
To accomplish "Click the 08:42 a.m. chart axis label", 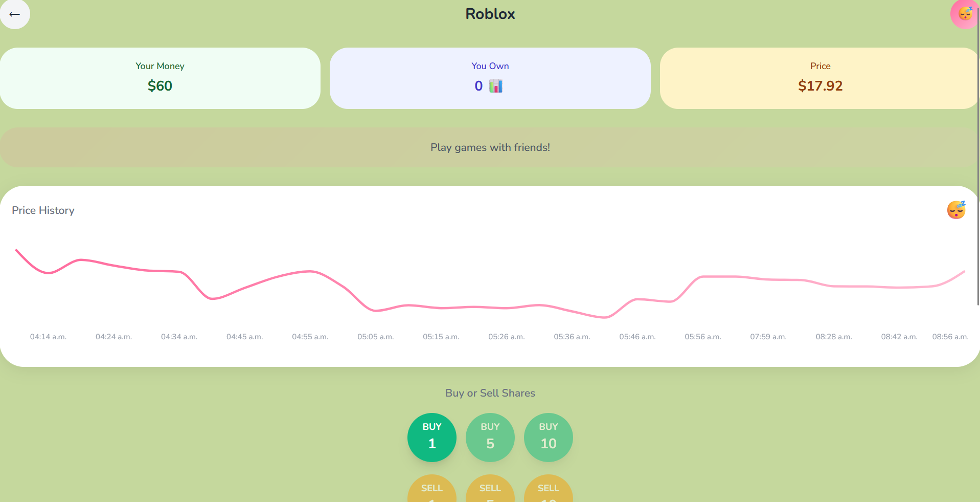I will pyautogui.click(x=899, y=337).
